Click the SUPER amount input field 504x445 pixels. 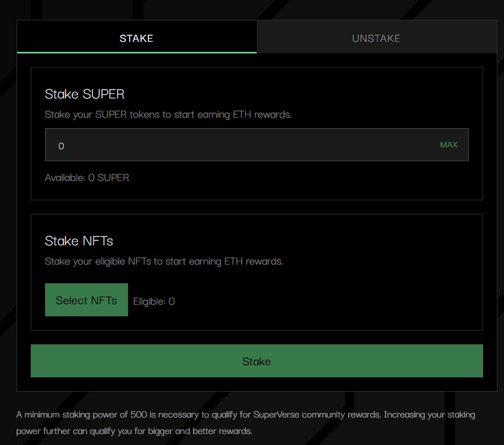click(242, 145)
